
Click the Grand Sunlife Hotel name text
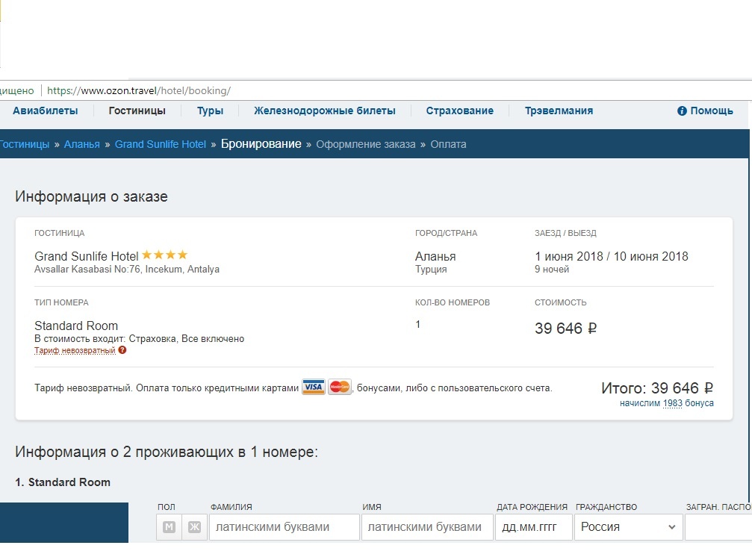pyautogui.click(x=87, y=257)
